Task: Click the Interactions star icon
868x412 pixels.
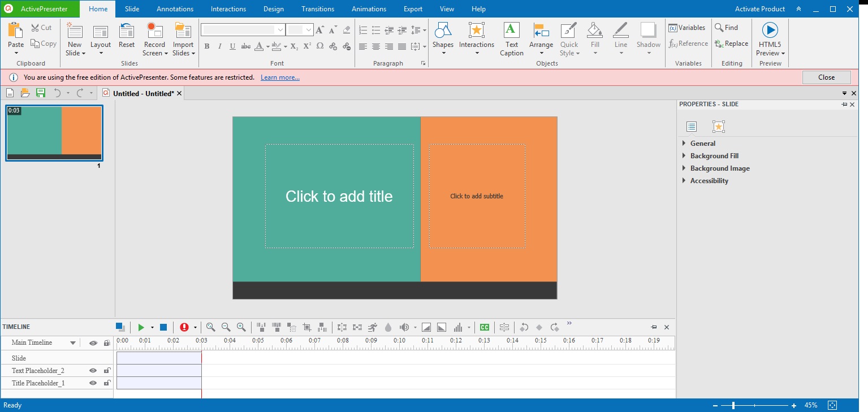Action: [476, 31]
